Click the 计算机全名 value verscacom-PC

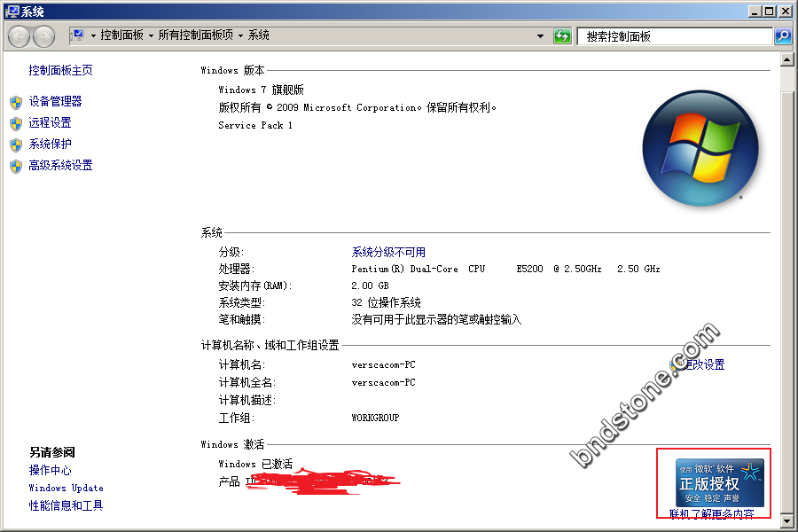coord(383,383)
